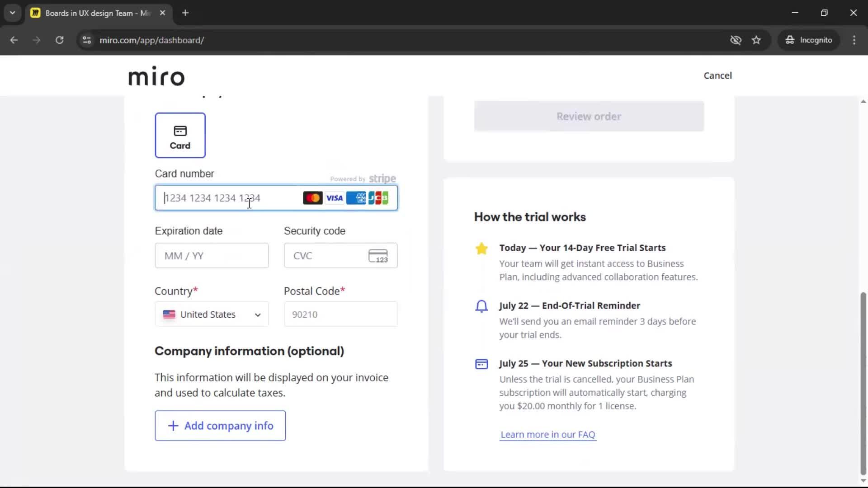Click the CVC card hint icon
This screenshot has height=488, width=868.
(x=378, y=256)
